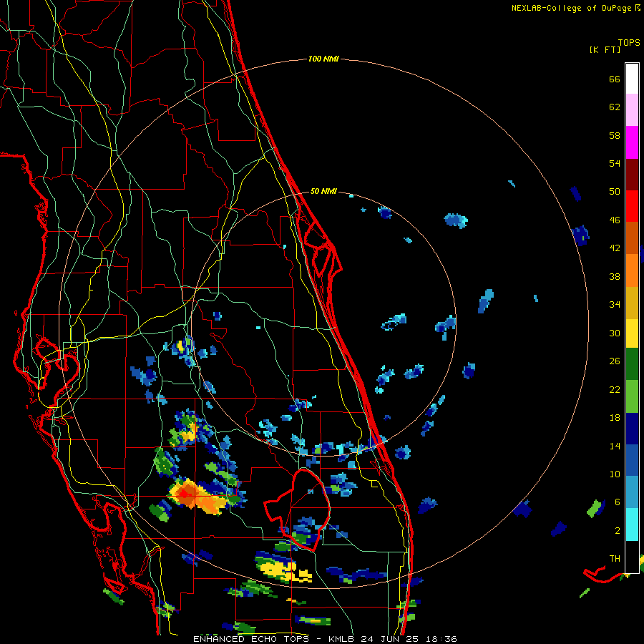Click the 6 value on the legend

coord(617,502)
